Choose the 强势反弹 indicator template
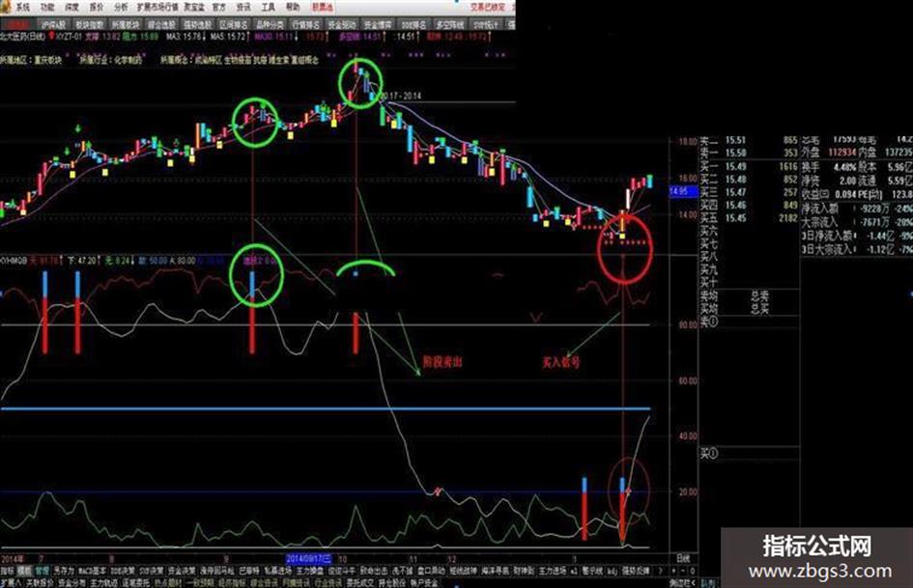This screenshot has height=588, width=913. point(636,571)
